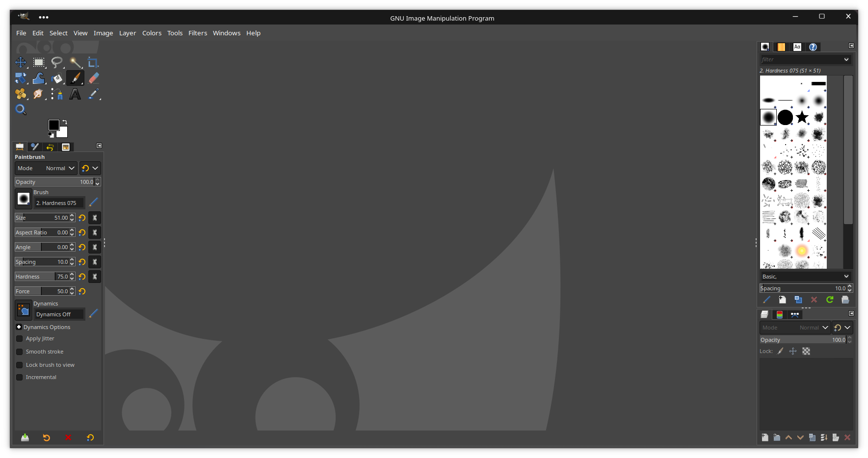The height and width of the screenshot is (458, 868).
Task: Select the Move tool
Action: (21, 63)
